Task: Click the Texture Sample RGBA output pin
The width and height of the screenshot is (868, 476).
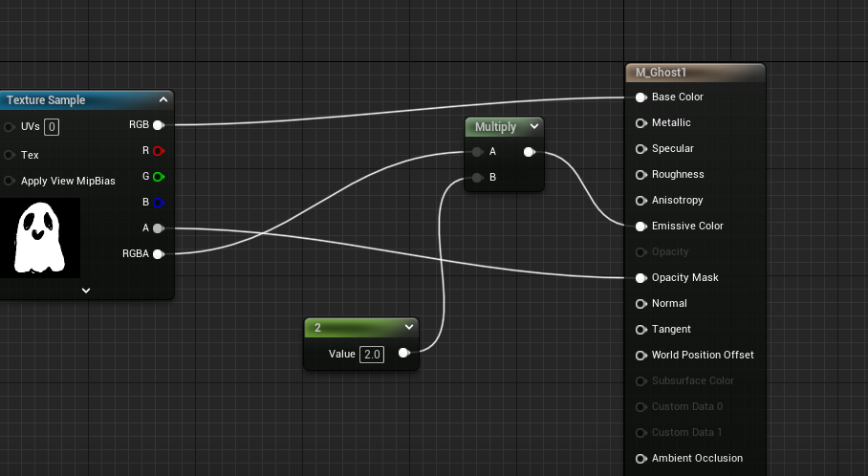Action: point(158,254)
